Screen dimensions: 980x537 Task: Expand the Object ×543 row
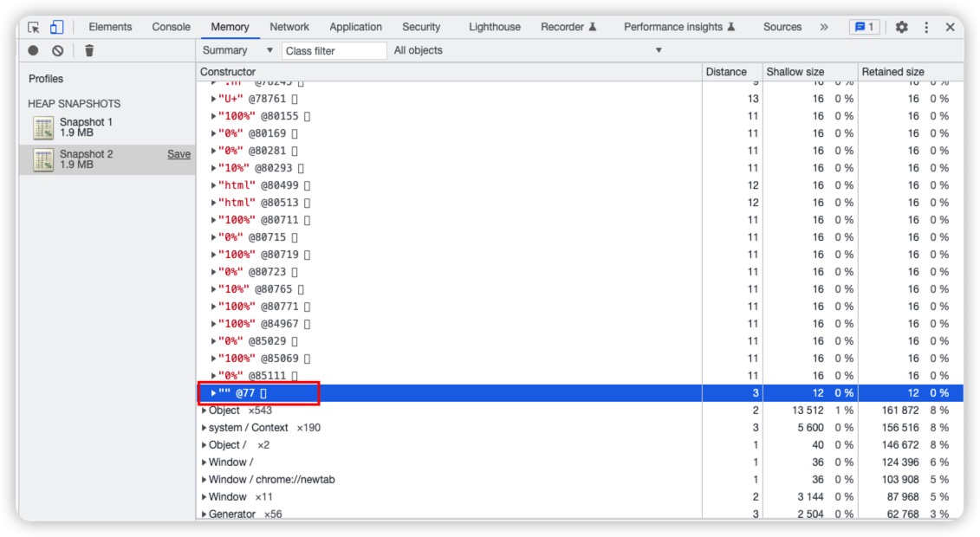click(x=204, y=411)
